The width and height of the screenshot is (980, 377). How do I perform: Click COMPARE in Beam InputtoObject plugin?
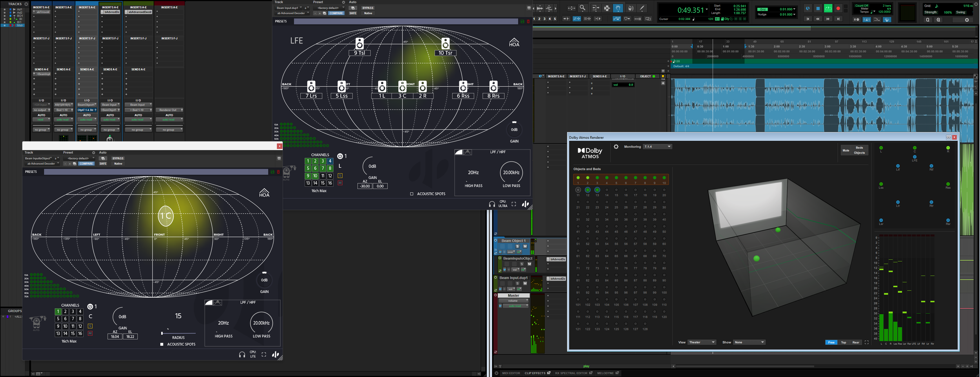pyautogui.click(x=86, y=163)
